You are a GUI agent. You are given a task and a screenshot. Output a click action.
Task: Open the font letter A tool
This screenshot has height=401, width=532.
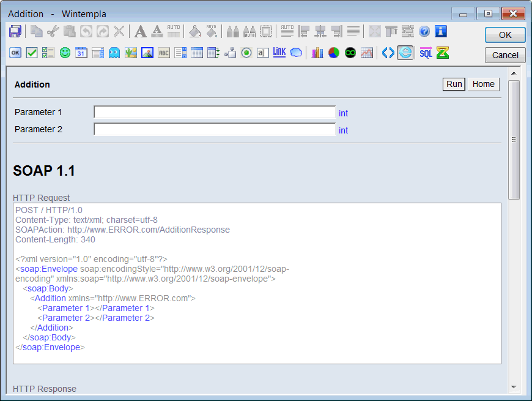(x=141, y=32)
